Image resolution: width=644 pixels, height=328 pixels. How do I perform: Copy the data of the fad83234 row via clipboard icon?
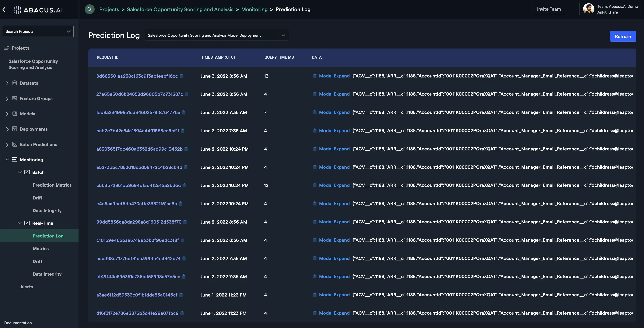pos(315,112)
